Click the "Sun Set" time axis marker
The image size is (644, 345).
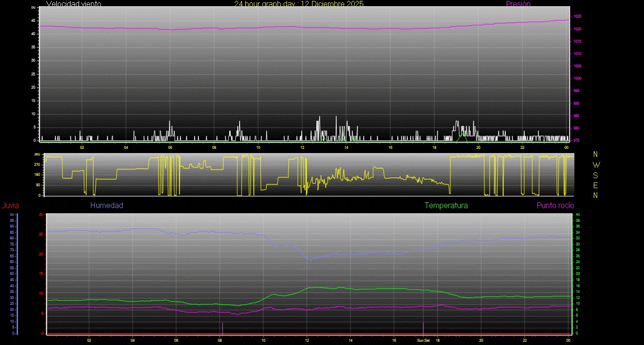423,340
